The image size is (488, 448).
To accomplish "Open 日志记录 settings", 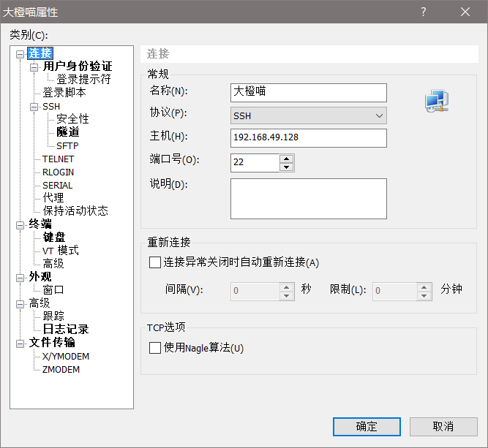I will pos(66,329).
